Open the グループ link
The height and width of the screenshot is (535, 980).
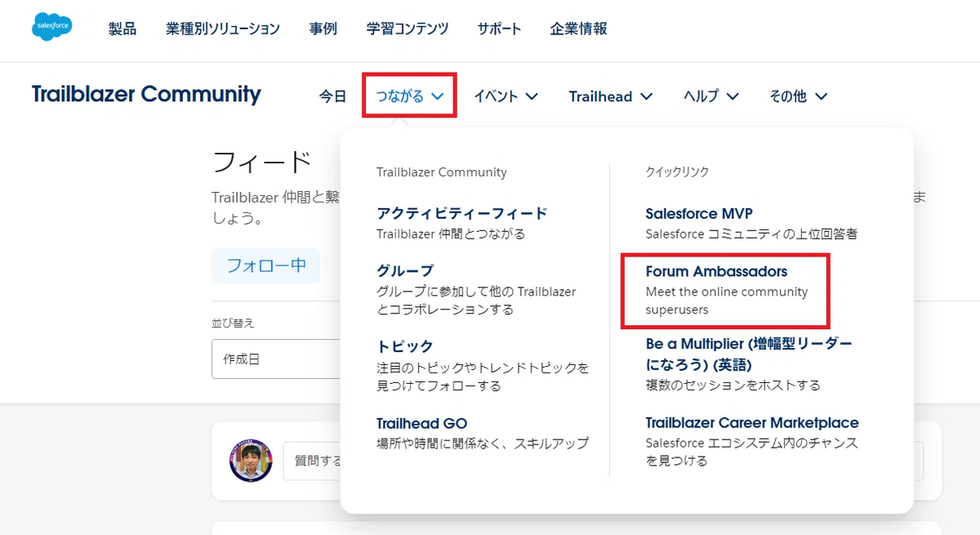click(x=405, y=270)
